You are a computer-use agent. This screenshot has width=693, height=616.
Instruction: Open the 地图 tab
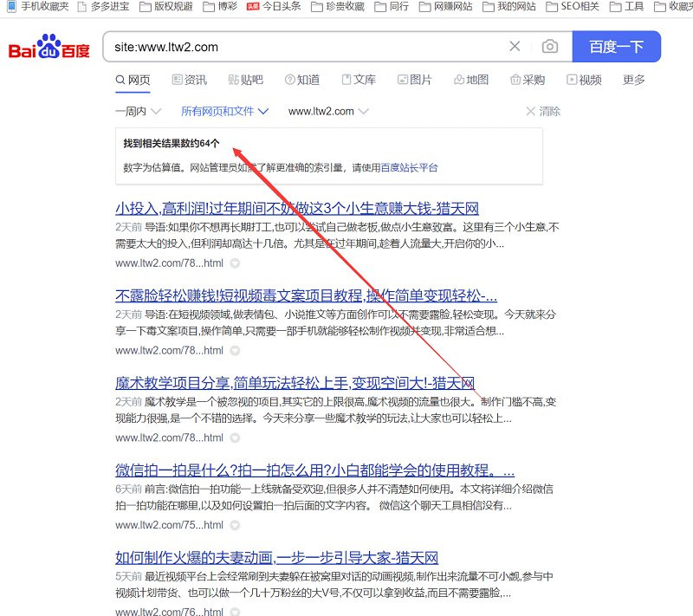pyautogui.click(x=471, y=80)
